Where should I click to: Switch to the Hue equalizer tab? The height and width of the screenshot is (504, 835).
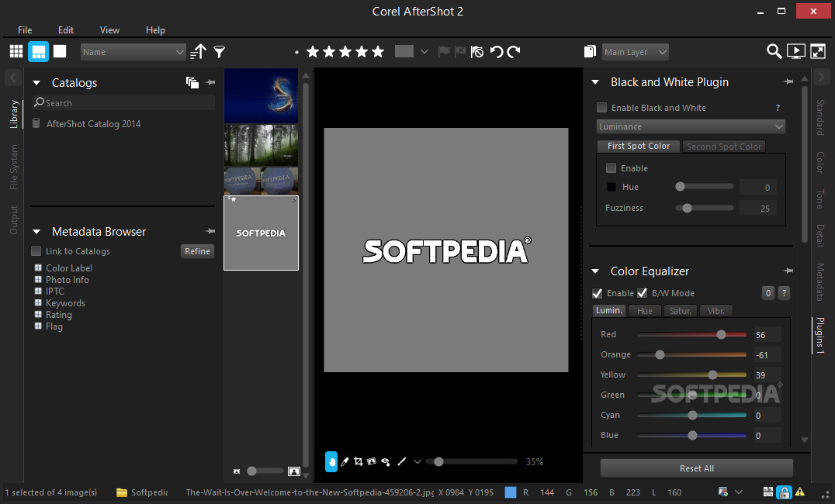click(644, 311)
